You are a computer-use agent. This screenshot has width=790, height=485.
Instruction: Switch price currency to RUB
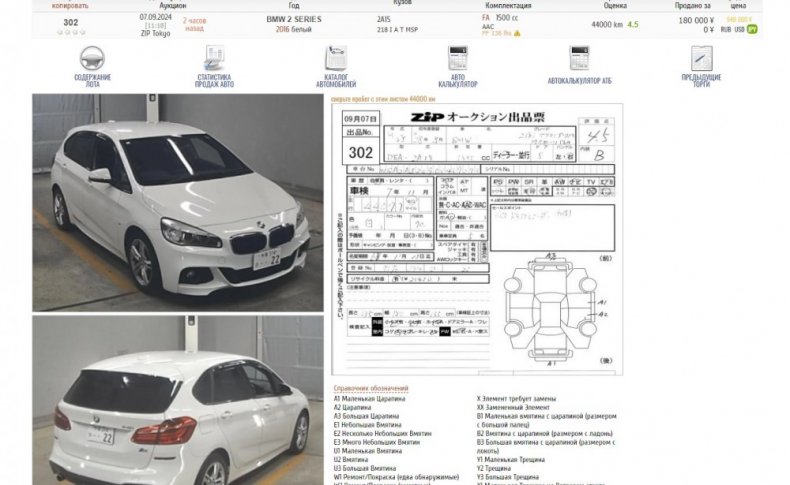tap(726, 30)
